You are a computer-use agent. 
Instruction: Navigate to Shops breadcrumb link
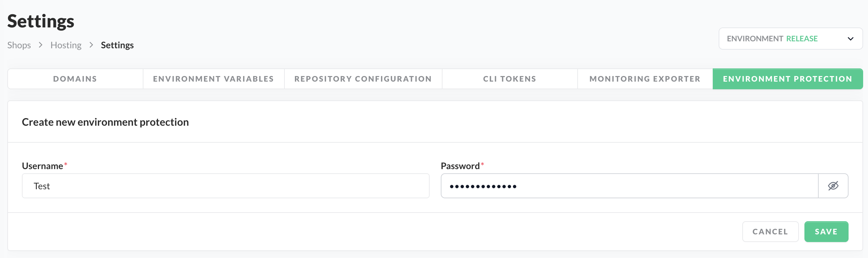point(19,45)
